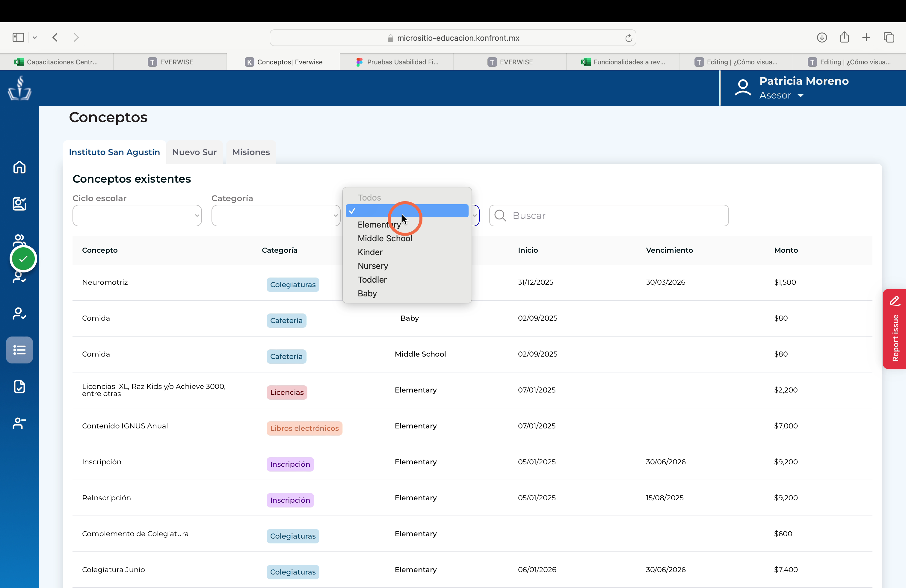Open Capacitaciones Centr... browser tab
906x588 pixels.
pyautogui.click(x=56, y=62)
